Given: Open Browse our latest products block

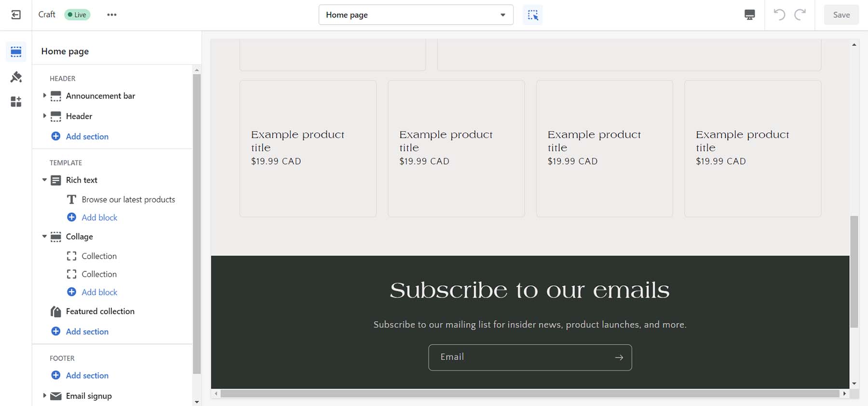Looking at the screenshot, I should (x=128, y=199).
